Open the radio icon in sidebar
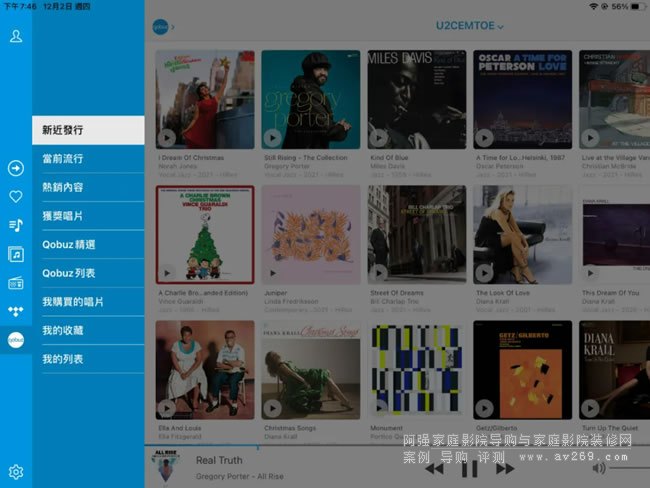Viewport: 650px width, 488px height. [x=16, y=283]
